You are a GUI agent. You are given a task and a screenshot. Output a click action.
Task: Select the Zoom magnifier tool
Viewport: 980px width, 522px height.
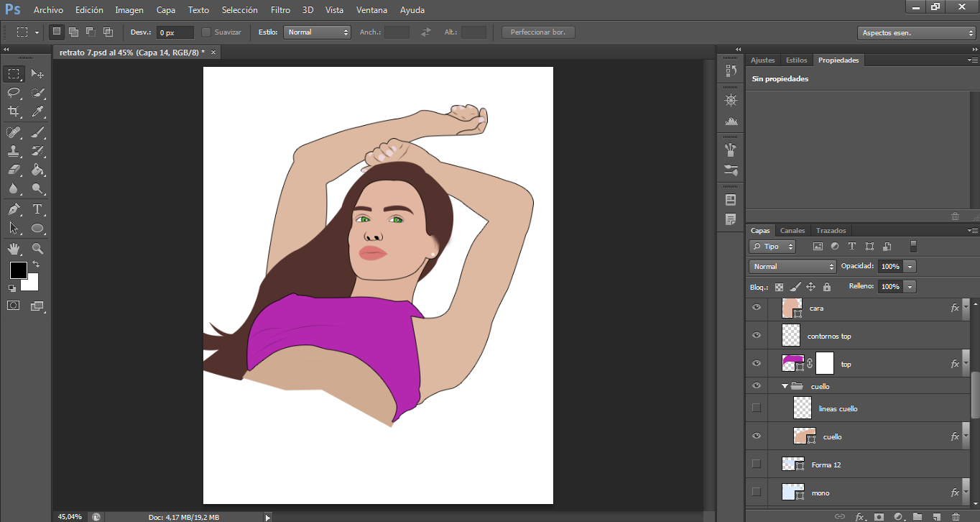coord(38,249)
